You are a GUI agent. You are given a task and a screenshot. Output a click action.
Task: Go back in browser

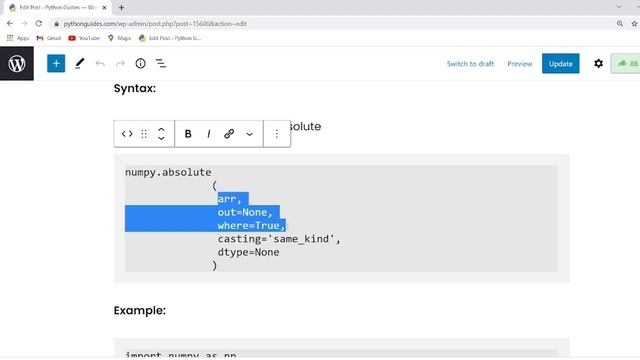pyautogui.click(x=10, y=24)
